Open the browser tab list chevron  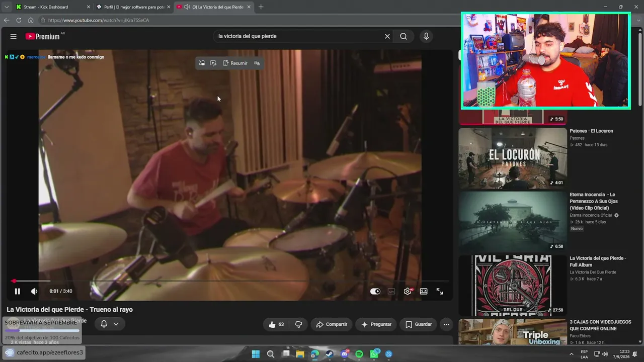pos(6,7)
